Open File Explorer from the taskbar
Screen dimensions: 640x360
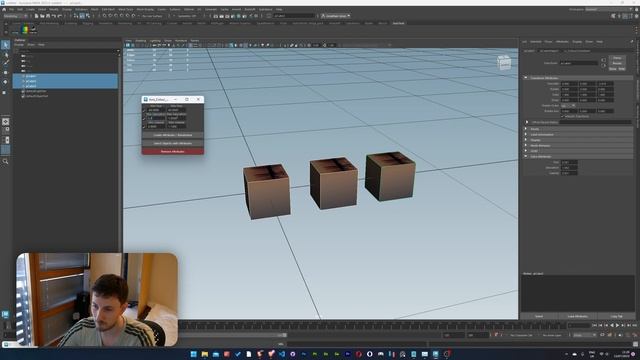[204, 354]
